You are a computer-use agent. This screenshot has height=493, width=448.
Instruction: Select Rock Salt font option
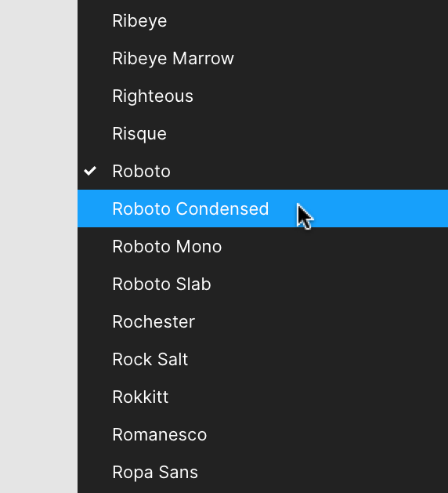click(x=262, y=359)
